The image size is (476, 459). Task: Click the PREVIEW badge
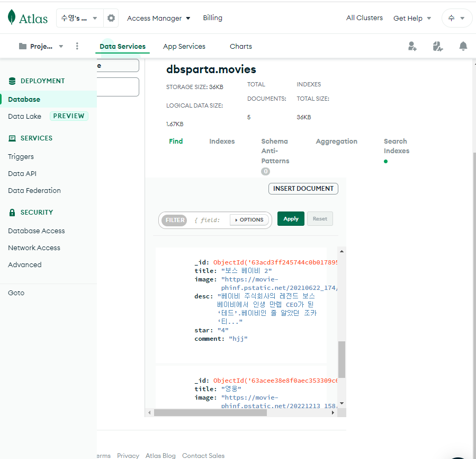69,116
